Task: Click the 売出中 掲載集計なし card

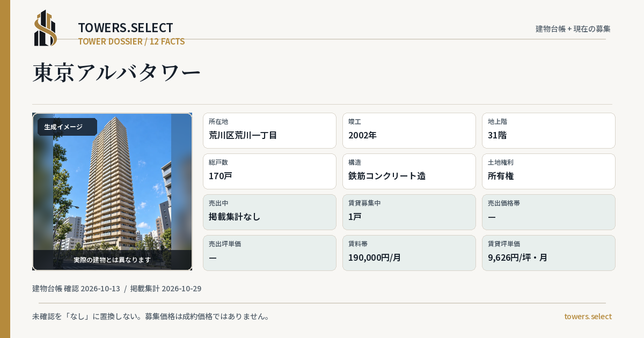Action: tap(269, 212)
